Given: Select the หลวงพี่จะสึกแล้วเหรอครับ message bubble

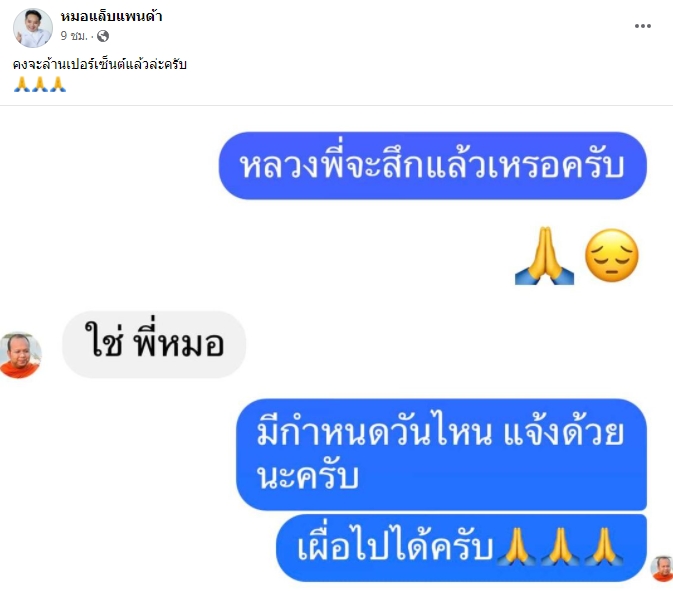Looking at the screenshot, I should click(433, 166).
